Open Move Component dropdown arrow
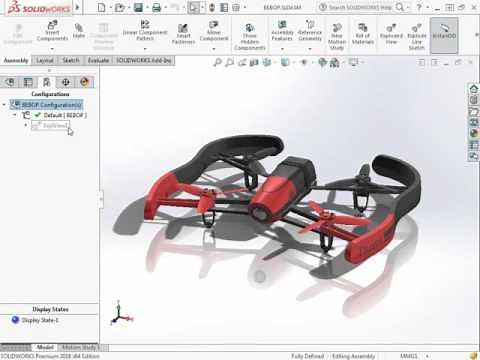Screen dimensions: 480x360 coord(214,49)
